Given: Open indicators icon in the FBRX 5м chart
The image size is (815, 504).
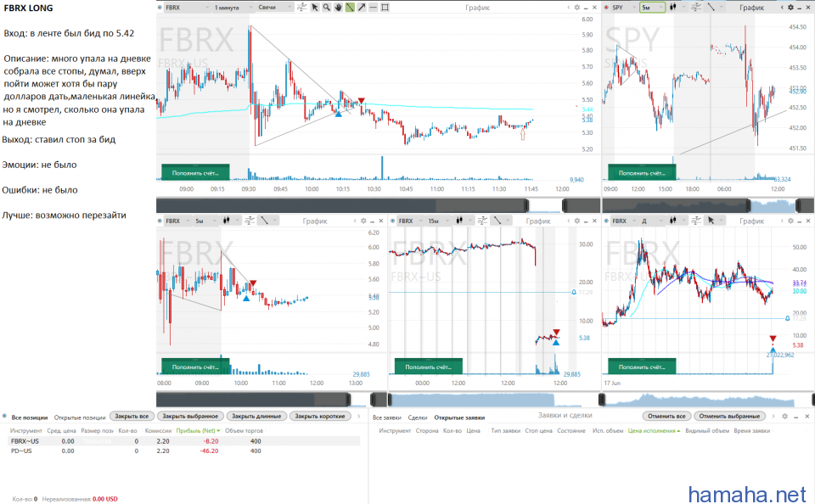Looking at the screenshot, I should [x=250, y=221].
